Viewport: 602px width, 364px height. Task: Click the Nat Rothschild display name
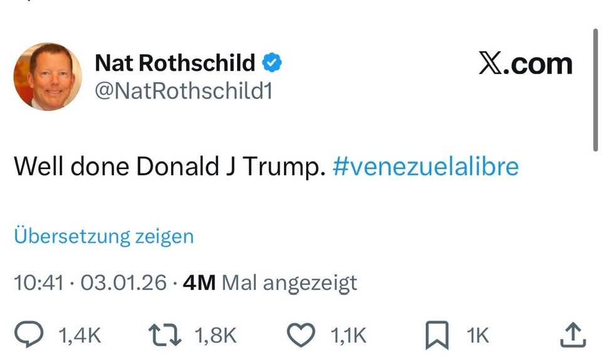click(x=175, y=63)
